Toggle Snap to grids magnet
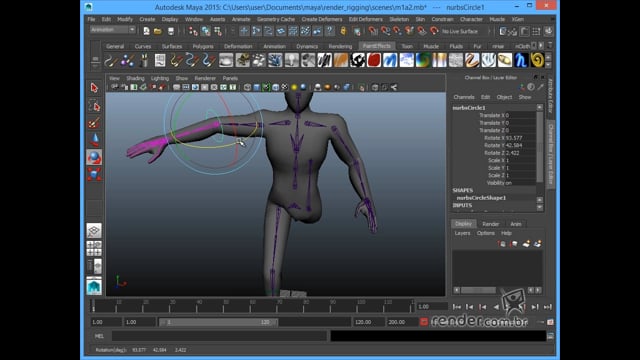Viewport: 640px width, 360px height. (373, 31)
